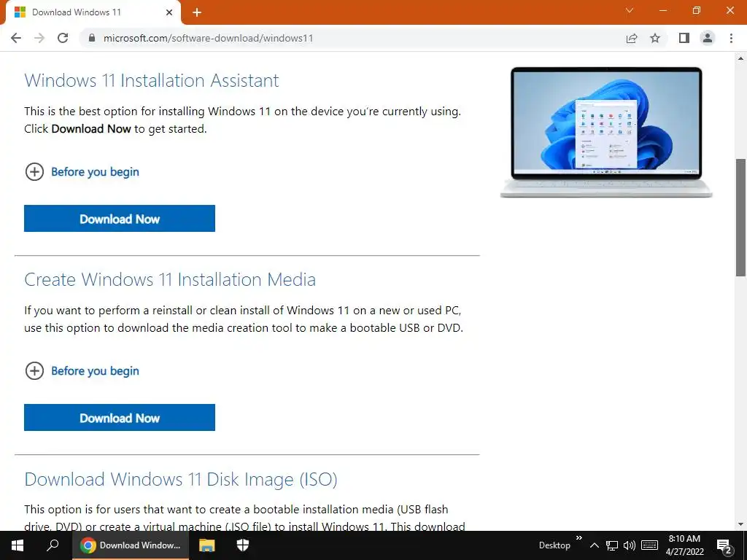The width and height of the screenshot is (747, 560).
Task: Click the Microsoft logo favicon on the tab
Action: pyautogui.click(x=20, y=12)
